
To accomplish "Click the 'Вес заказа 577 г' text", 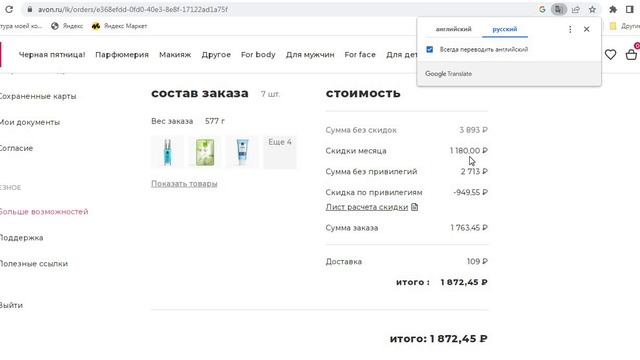I will click(188, 121).
